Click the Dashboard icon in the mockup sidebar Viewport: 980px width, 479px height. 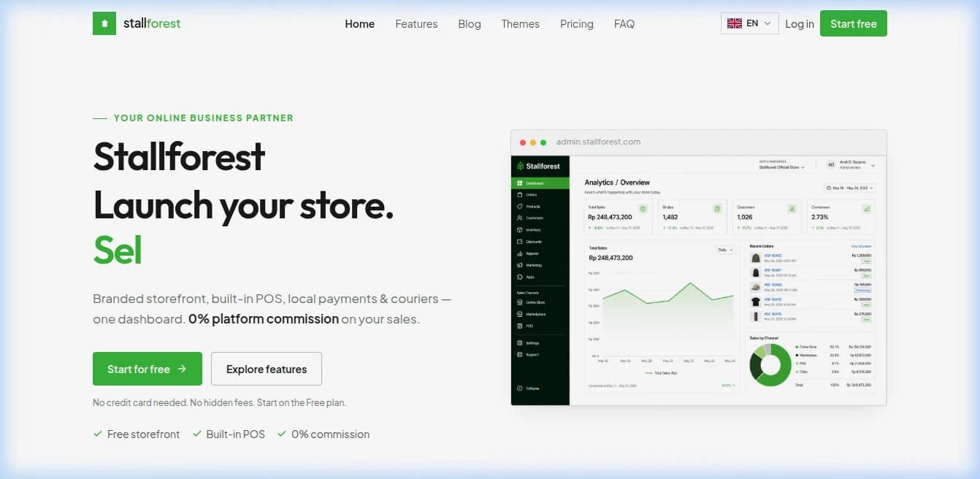[519, 183]
